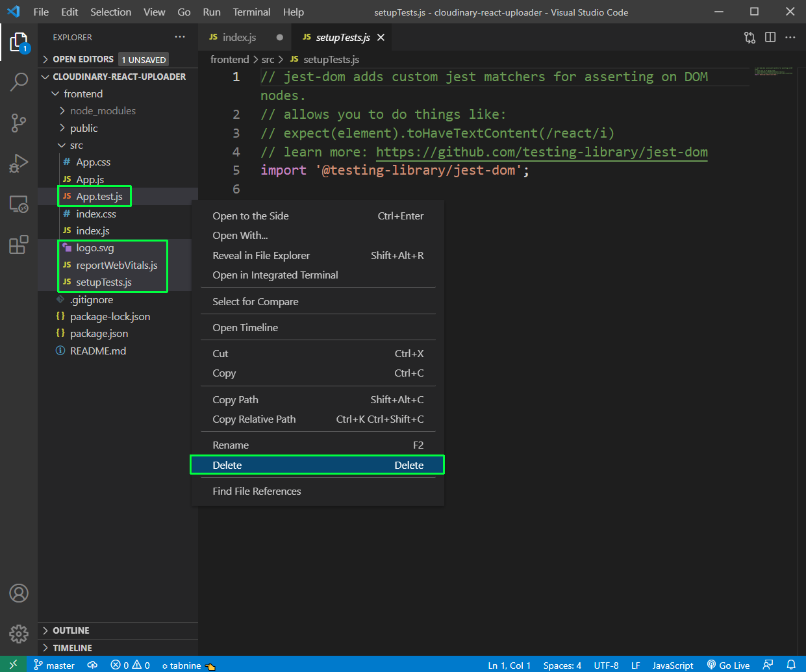Screen dimensions: 806x672
Task: Choose Delete from the context menu
Action: tap(318, 465)
